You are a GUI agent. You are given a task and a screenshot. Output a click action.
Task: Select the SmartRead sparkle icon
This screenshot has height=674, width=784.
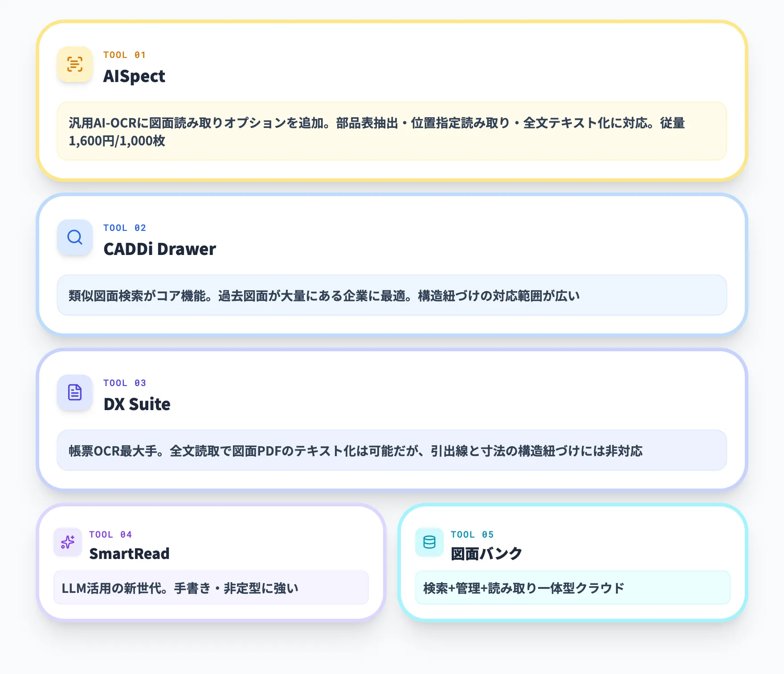point(67,542)
